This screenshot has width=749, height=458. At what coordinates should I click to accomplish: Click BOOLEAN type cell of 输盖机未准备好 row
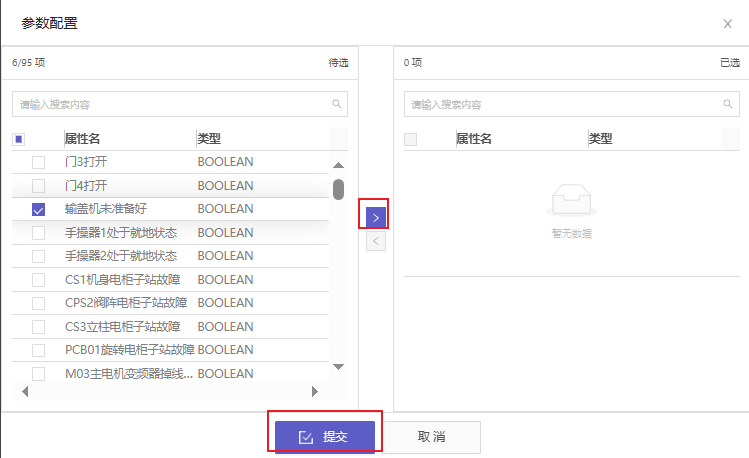click(x=225, y=209)
